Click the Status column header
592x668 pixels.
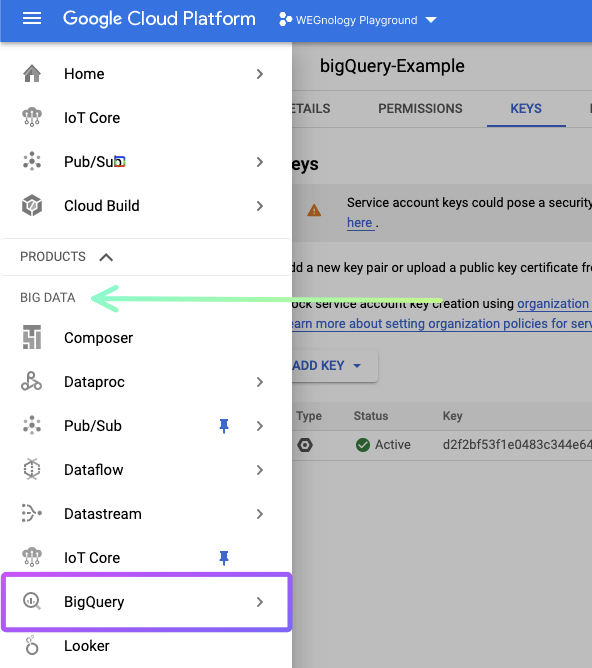click(x=371, y=416)
